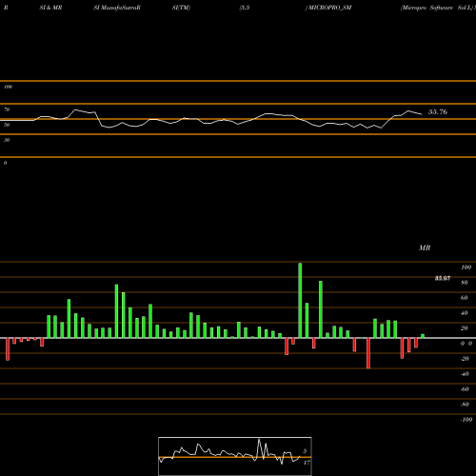
Task: Click the RSI value 55.76 label
Action: click(438, 112)
